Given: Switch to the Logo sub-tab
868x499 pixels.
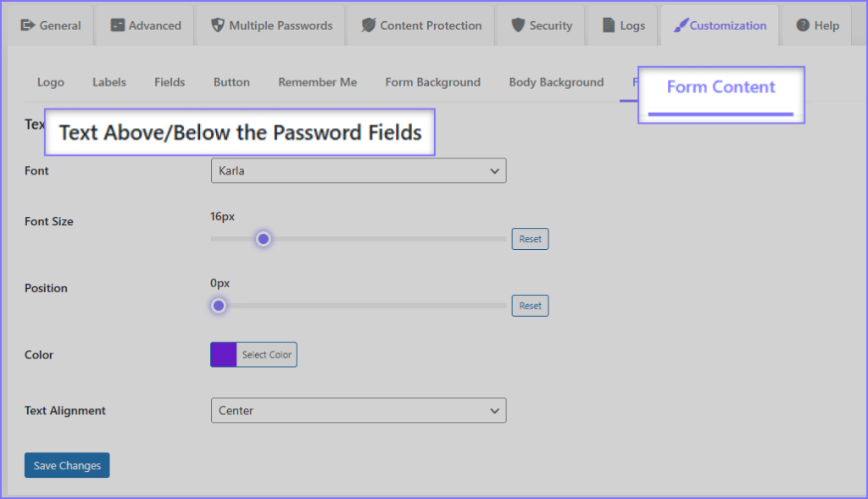Looking at the screenshot, I should coord(51,82).
